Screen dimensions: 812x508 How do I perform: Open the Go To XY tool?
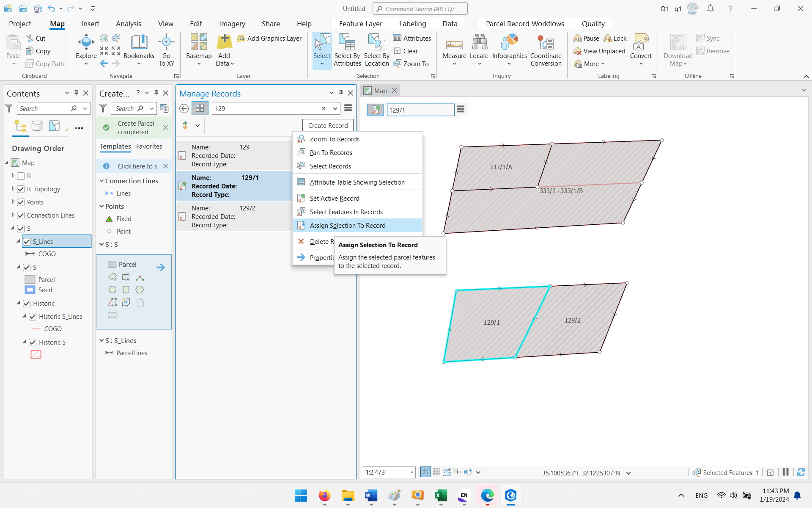(x=166, y=50)
